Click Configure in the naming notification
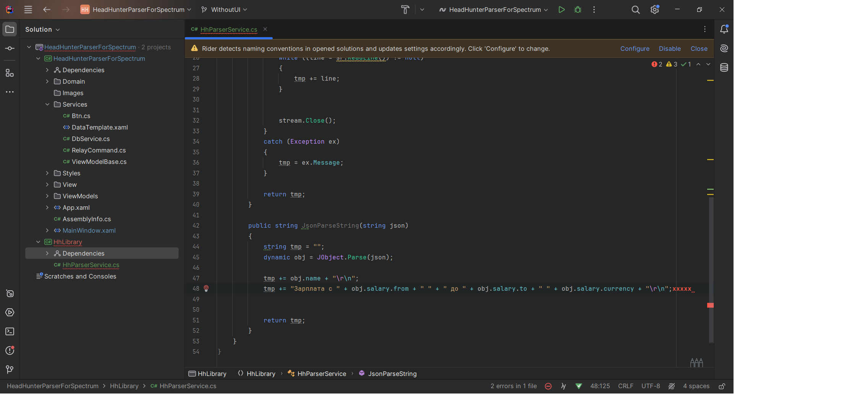The width and height of the screenshot is (868, 400). tap(635, 49)
